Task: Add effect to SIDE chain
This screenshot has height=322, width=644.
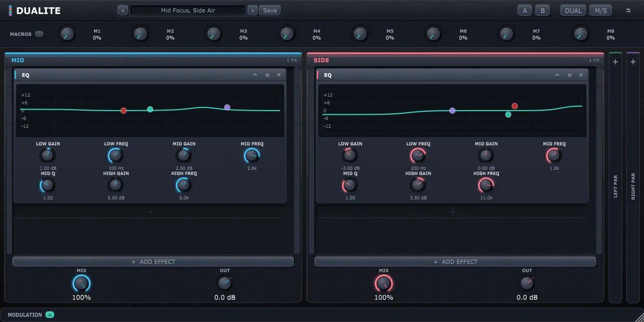Action: [x=455, y=262]
